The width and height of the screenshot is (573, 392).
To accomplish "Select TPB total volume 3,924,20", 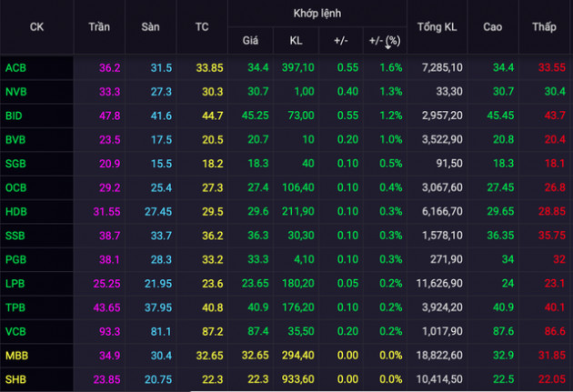I will 442,307.
